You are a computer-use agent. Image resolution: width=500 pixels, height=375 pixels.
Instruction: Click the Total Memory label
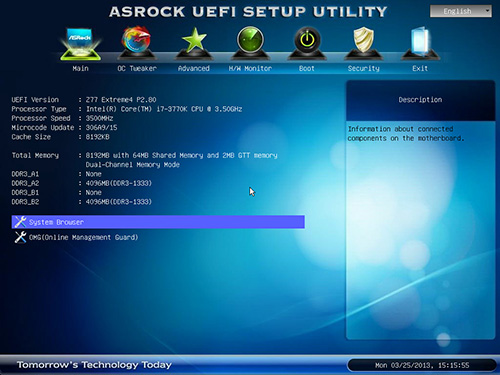coord(35,155)
